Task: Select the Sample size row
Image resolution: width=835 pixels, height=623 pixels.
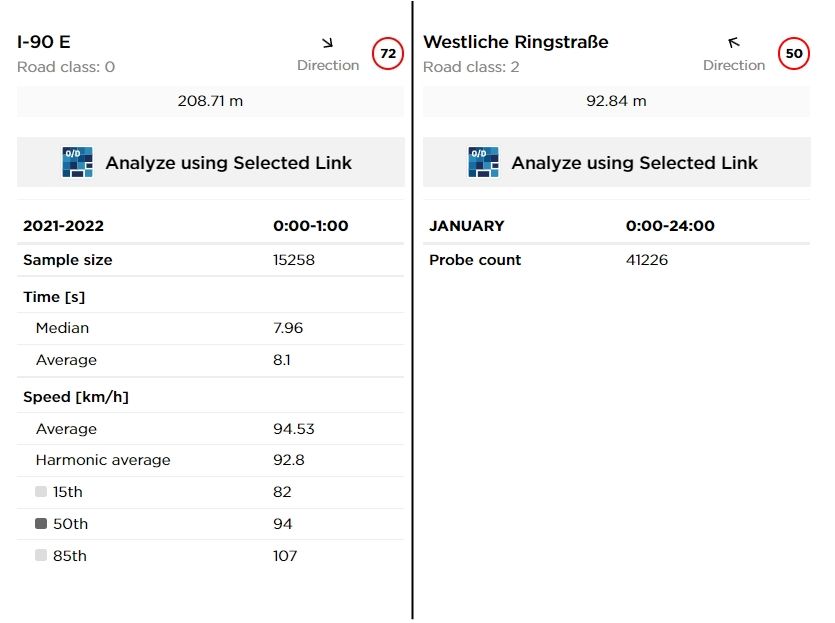Action: click(x=211, y=260)
